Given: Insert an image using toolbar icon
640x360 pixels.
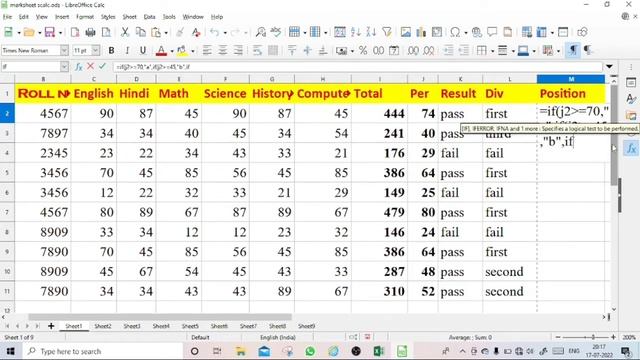Looking at the screenshot, I should click(405, 32).
